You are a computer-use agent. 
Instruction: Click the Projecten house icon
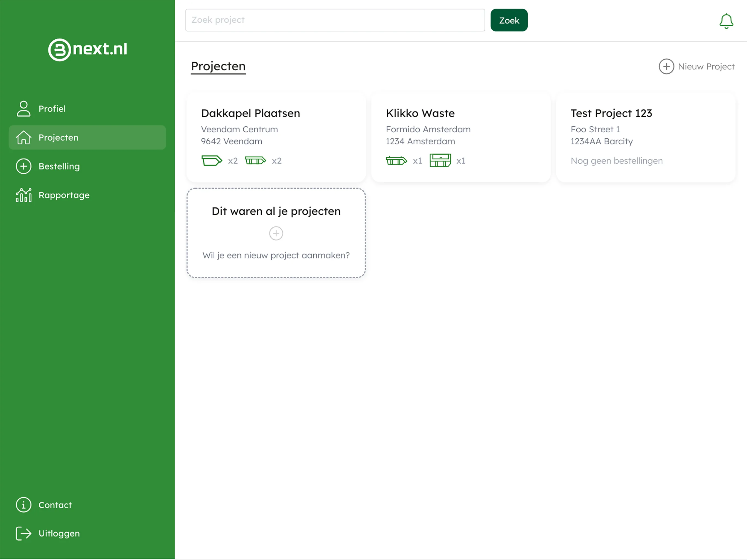(x=23, y=138)
